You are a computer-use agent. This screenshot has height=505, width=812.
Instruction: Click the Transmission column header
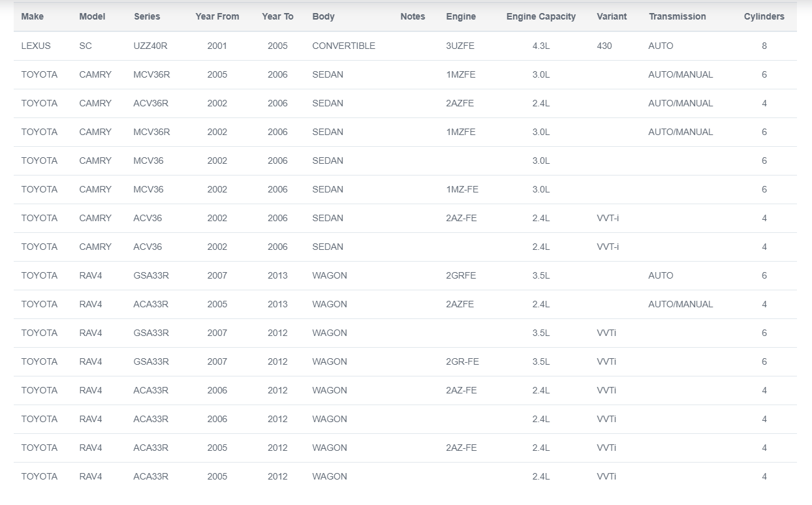(677, 16)
